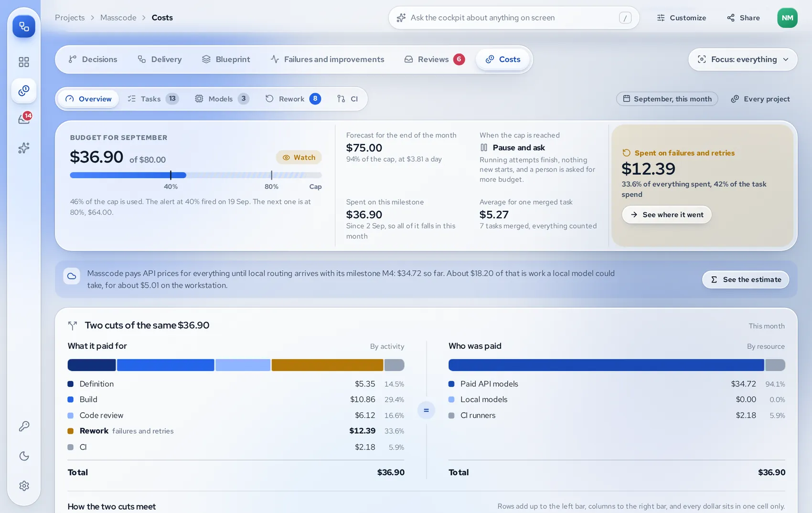The image size is (812, 513).
Task: Click the September budget progress bar
Action: click(196, 175)
